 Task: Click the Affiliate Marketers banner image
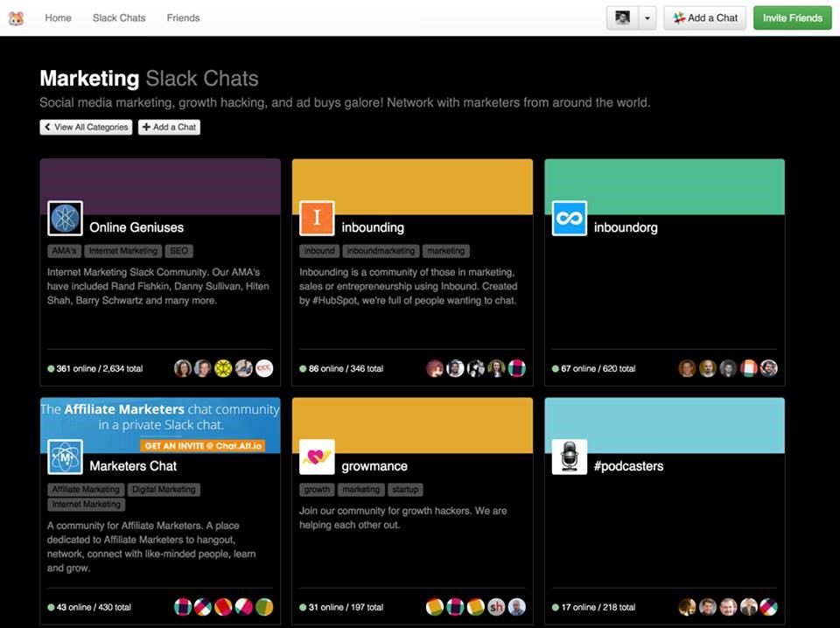160,425
